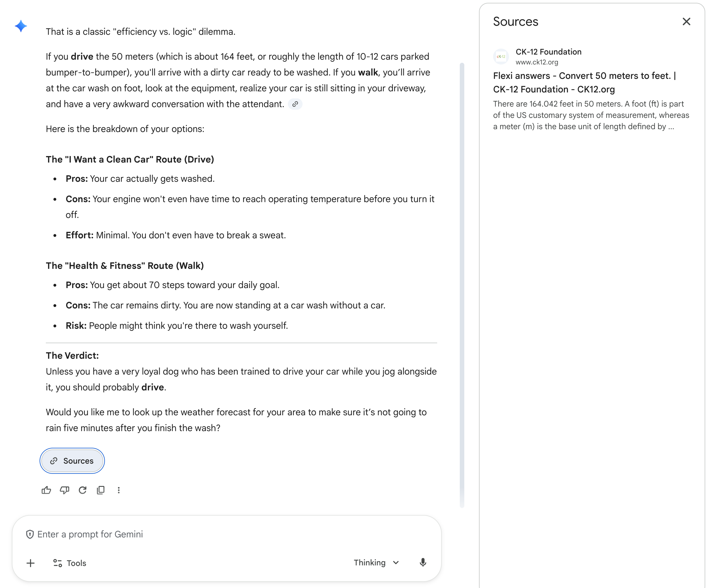Click the Gemini sparkle icon
This screenshot has height=588, width=712.
point(21,26)
